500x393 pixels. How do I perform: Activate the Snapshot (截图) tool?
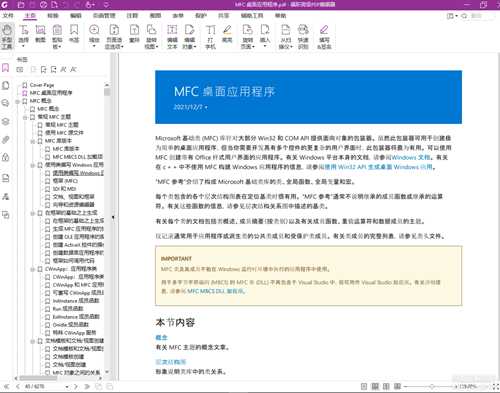click(x=40, y=34)
